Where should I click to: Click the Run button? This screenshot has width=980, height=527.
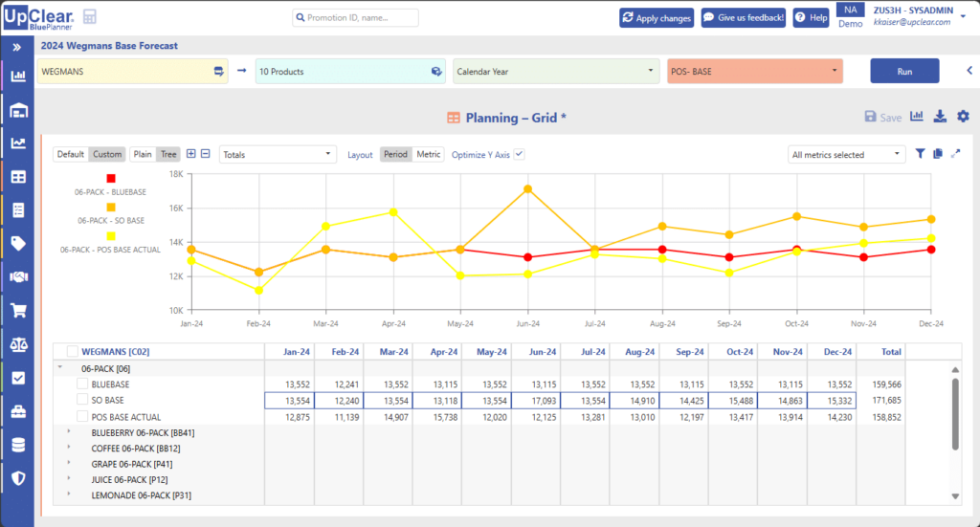pos(904,71)
